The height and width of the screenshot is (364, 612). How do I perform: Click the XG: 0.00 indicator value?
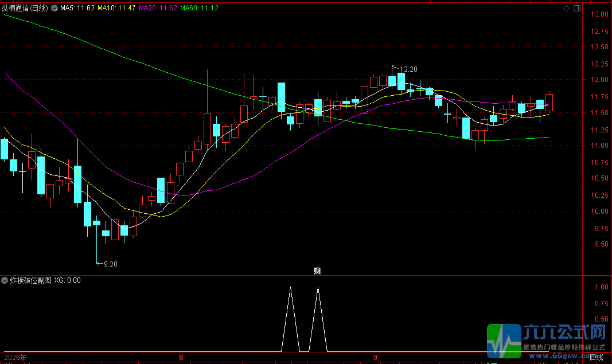tap(67, 280)
